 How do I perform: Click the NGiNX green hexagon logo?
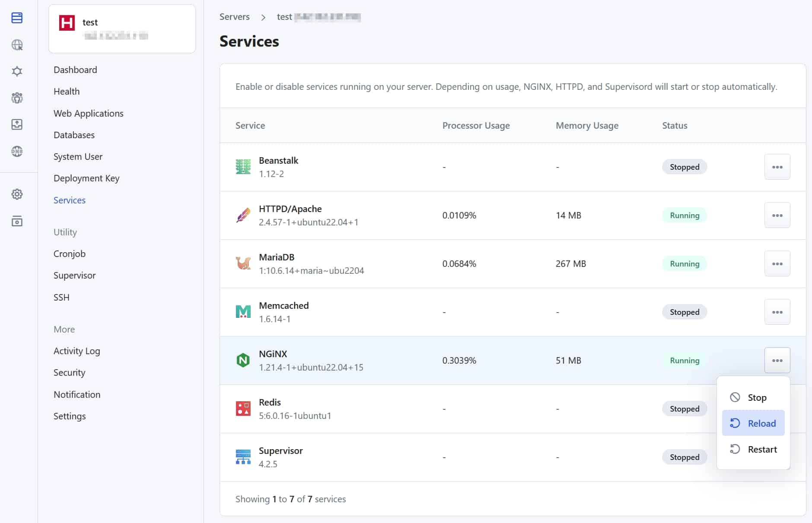pyautogui.click(x=243, y=360)
